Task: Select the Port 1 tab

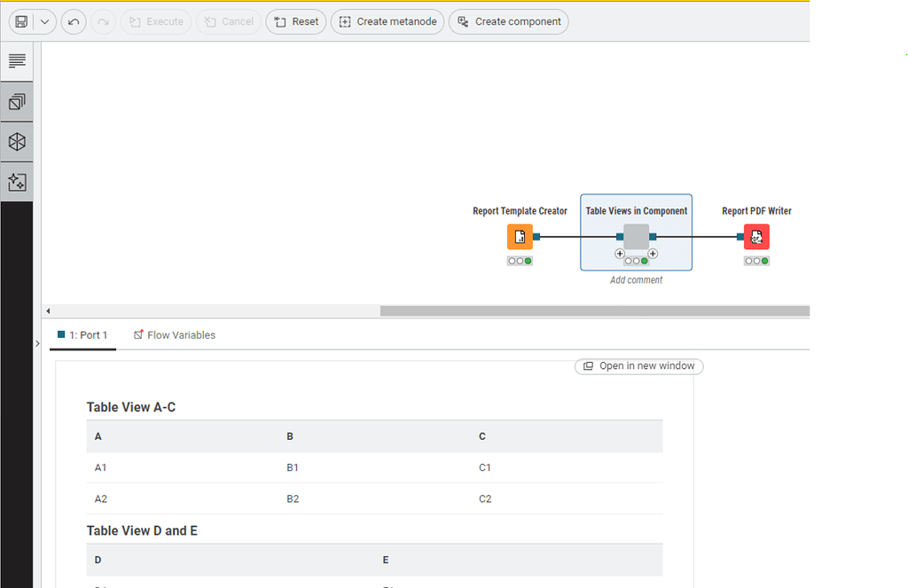Action: (x=82, y=334)
